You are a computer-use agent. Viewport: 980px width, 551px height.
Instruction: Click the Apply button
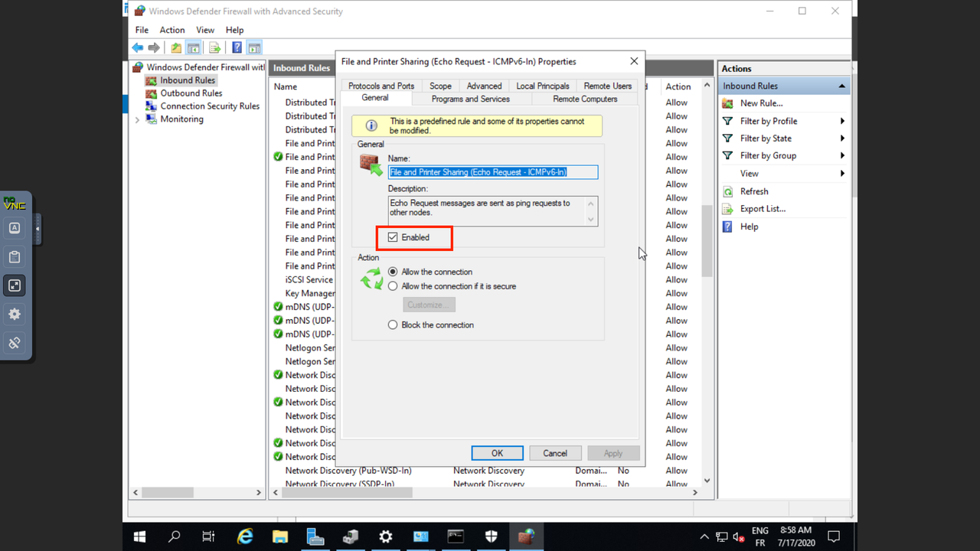(613, 453)
